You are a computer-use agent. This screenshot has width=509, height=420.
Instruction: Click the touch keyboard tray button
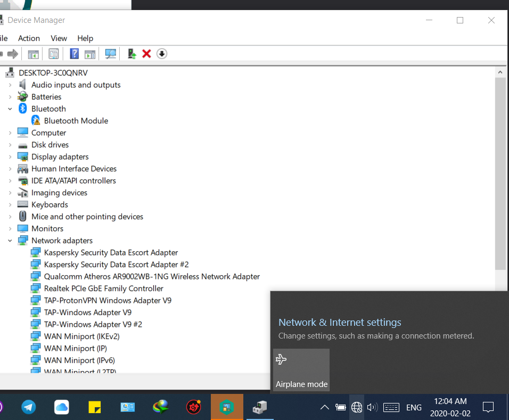pyautogui.click(x=391, y=407)
